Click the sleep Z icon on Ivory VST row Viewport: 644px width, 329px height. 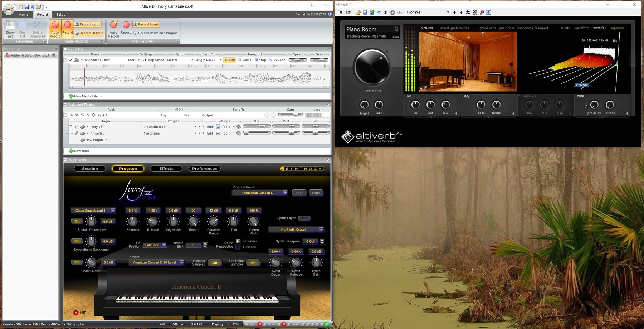(76, 127)
